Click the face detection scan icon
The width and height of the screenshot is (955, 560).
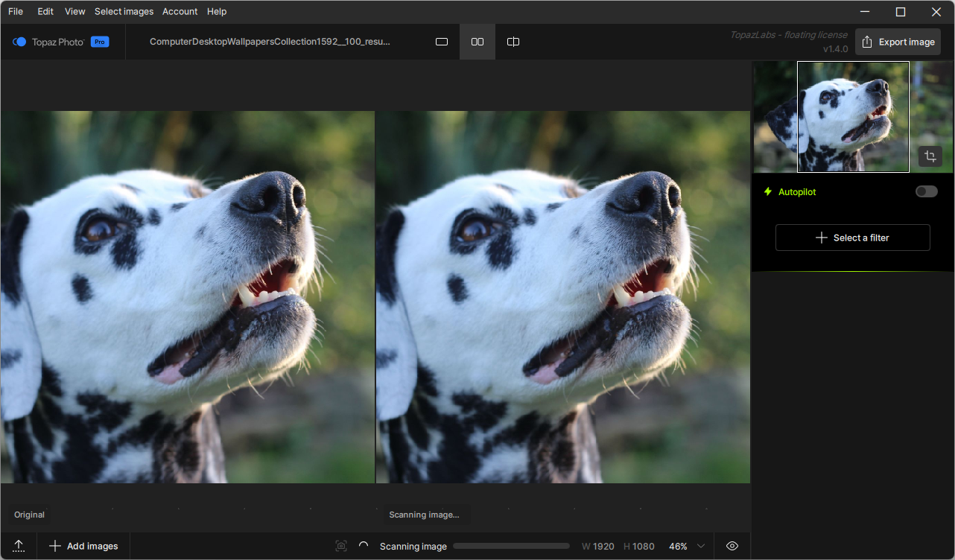pos(341,546)
